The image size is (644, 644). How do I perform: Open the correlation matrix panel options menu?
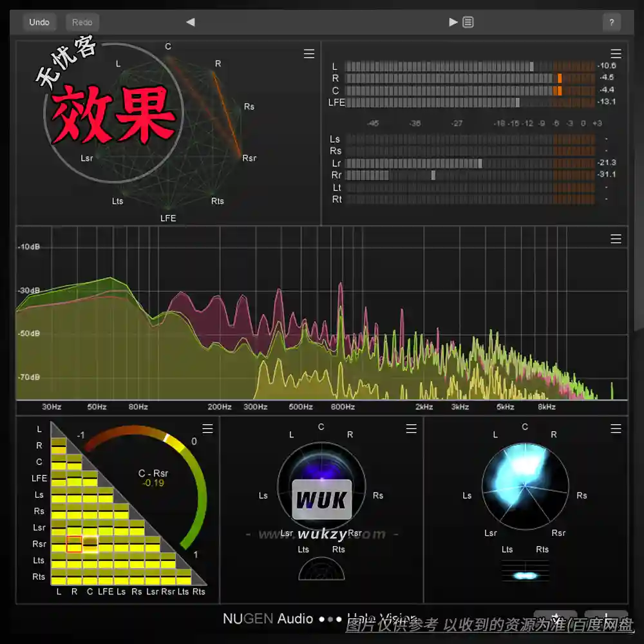point(207,428)
